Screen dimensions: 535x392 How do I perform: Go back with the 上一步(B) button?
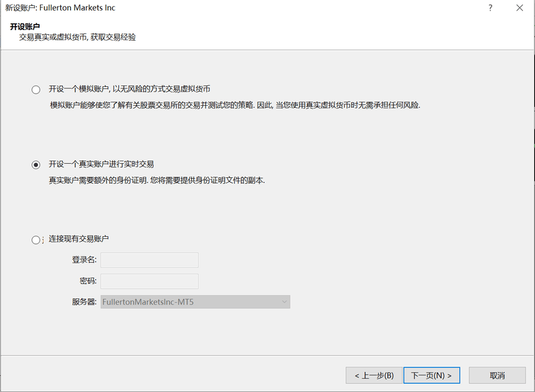point(374,375)
